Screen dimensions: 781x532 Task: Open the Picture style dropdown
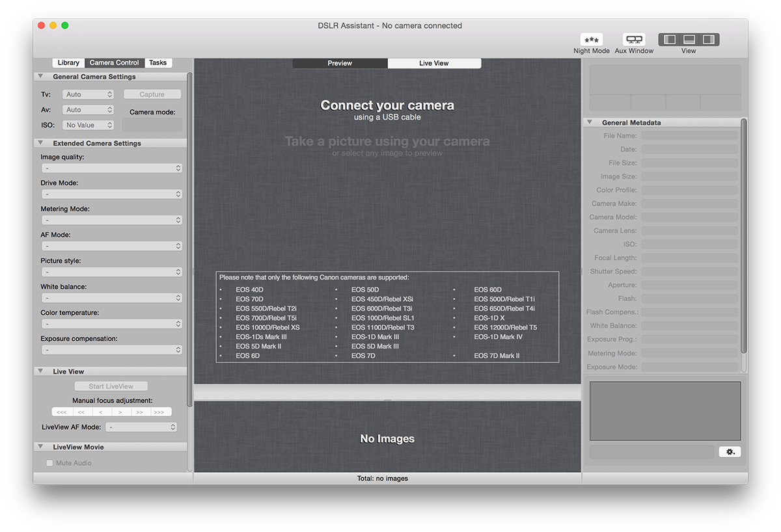(x=112, y=272)
